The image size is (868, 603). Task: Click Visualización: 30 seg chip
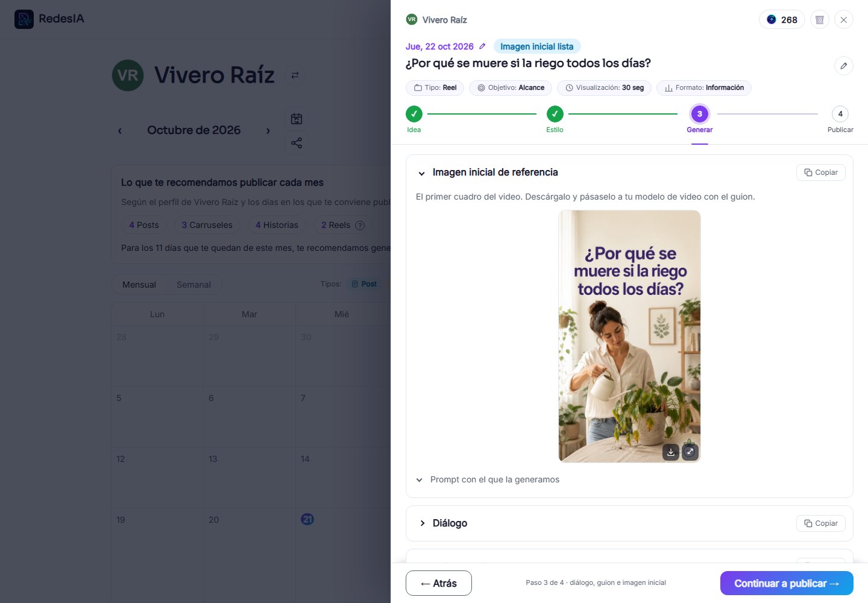click(604, 88)
